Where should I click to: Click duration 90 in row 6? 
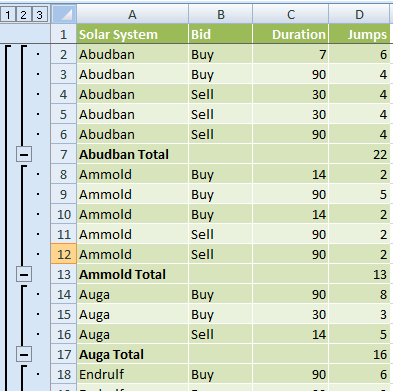(291, 134)
